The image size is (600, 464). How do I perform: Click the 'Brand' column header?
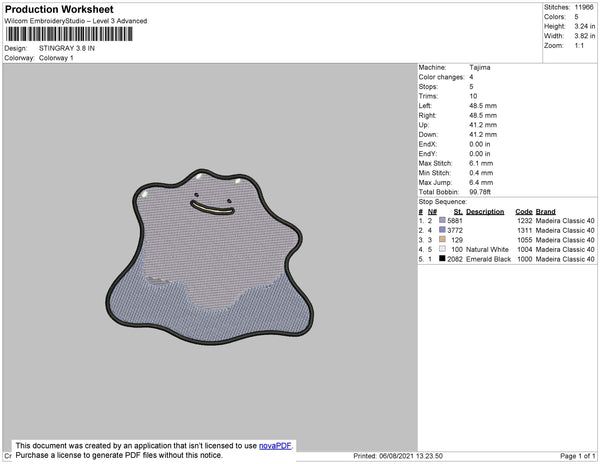coord(545,212)
